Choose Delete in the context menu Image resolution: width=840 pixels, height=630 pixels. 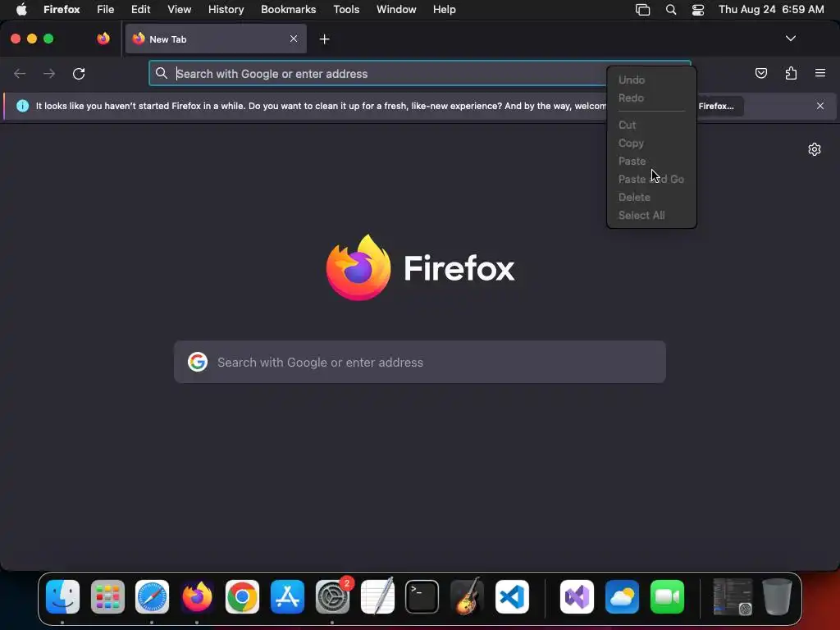[651, 197]
